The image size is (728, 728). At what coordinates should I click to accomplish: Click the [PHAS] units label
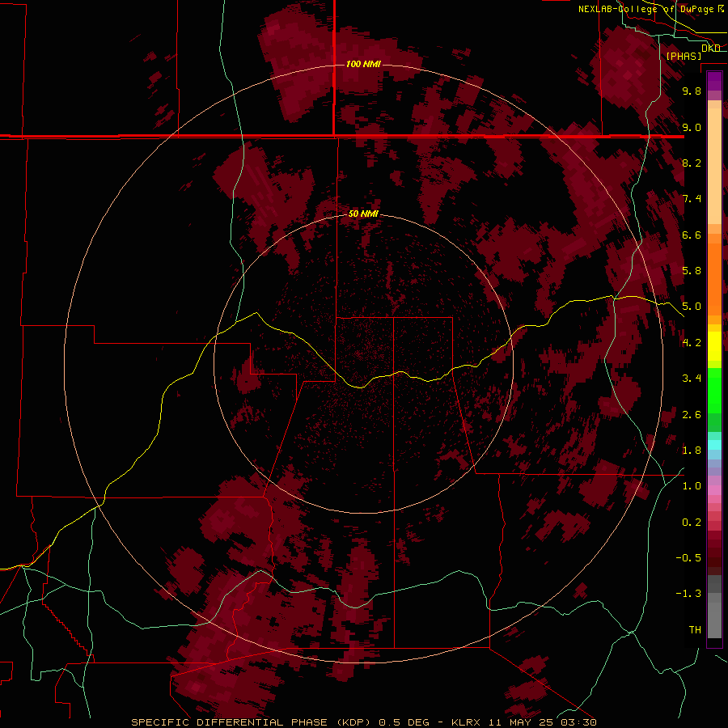[684, 56]
